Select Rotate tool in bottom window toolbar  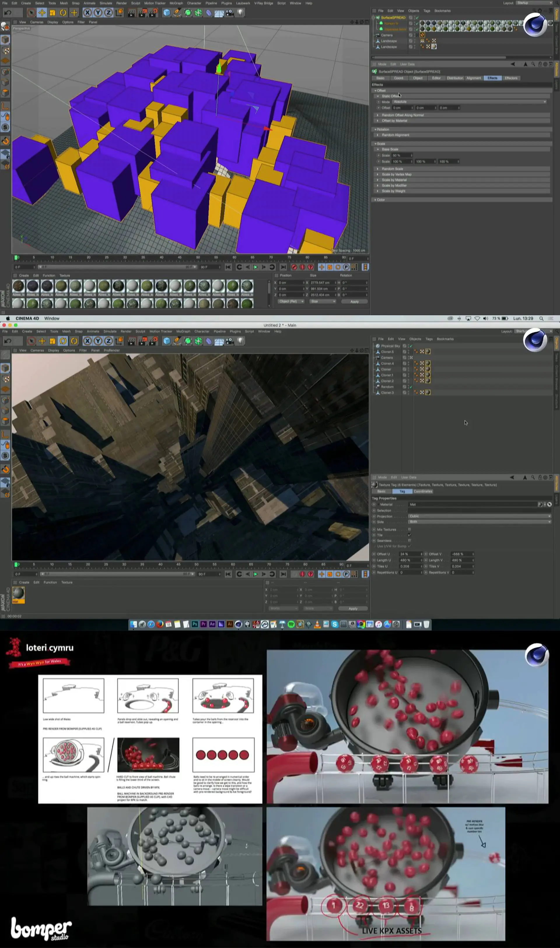tap(63, 341)
